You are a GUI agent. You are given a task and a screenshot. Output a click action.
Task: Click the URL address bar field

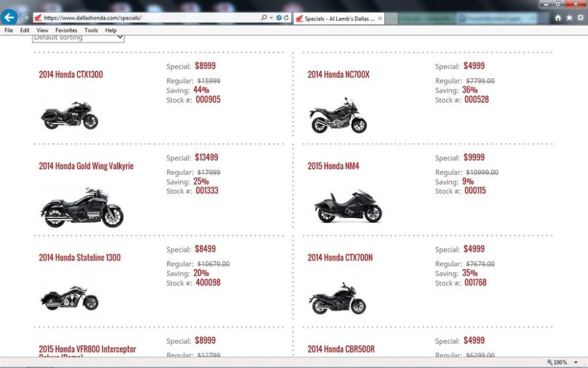(x=147, y=18)
